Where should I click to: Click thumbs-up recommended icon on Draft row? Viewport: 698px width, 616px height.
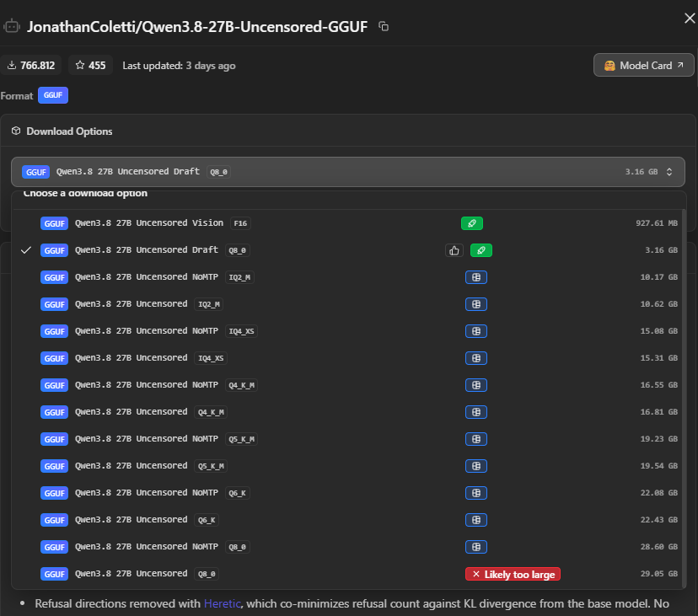454,250
